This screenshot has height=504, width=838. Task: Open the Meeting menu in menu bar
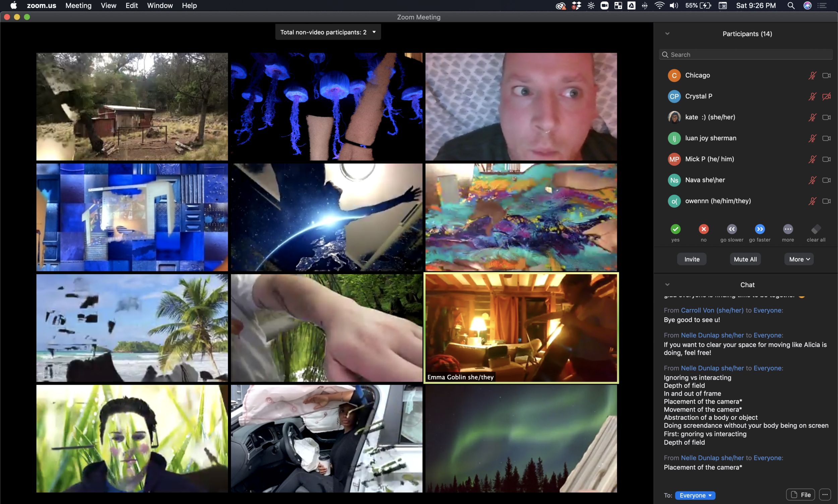tap(78, 5)
